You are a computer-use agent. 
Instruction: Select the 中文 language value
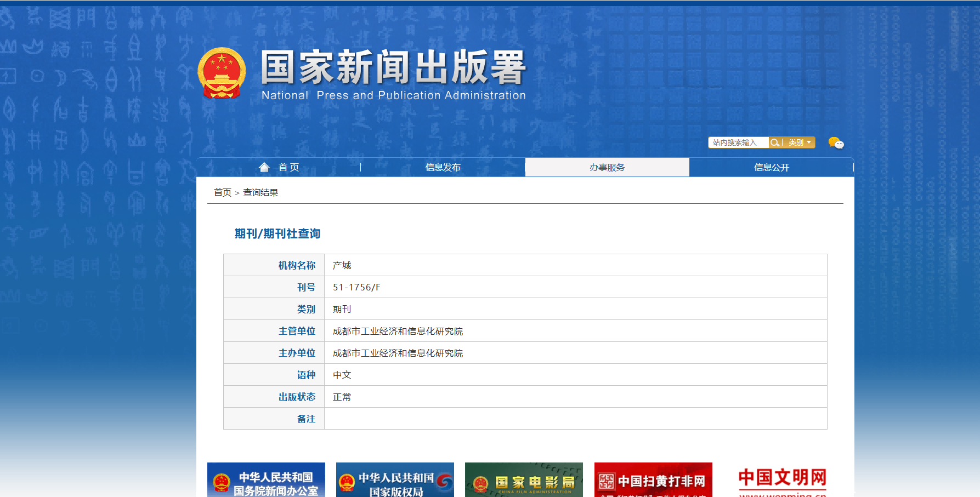click(x=342, y=375)
